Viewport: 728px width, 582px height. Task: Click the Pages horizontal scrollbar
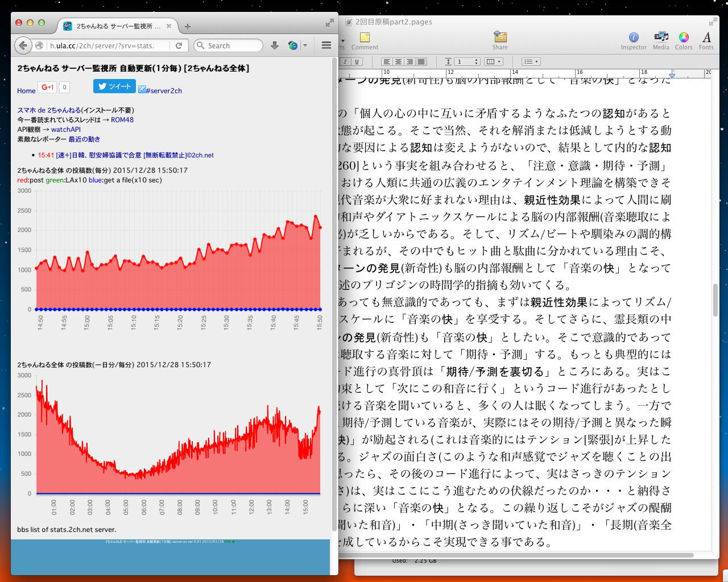coord(516,555)
